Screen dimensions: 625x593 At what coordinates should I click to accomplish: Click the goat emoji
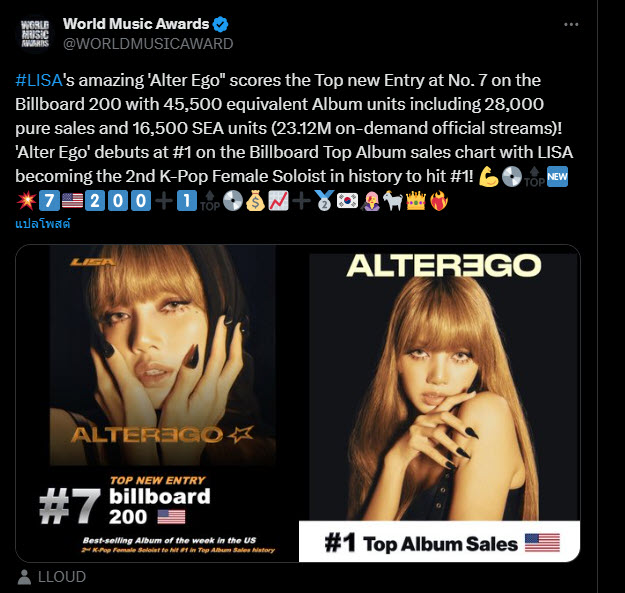pyautogui.click(x=393, y=200)
